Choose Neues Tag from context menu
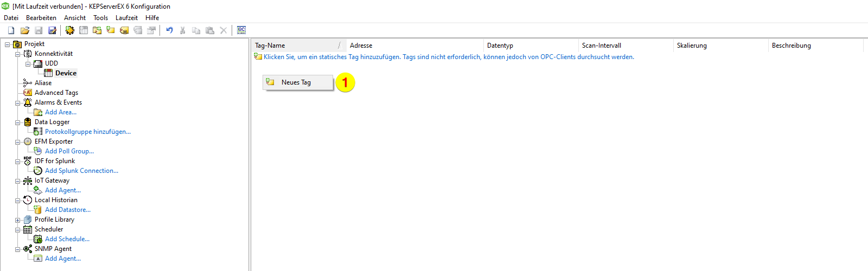Image resolution: width=868 pixels, height=271 pixels. [298, 82]
